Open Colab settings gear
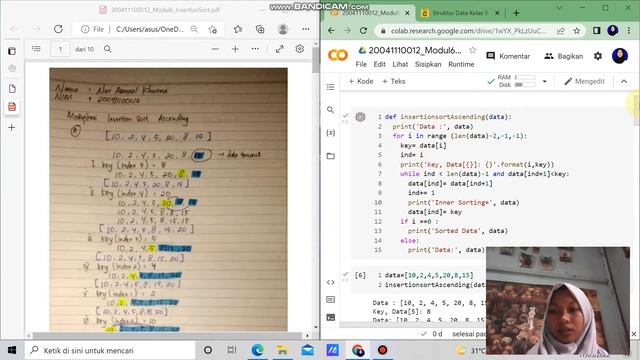Viewport: 640px width, 360px height. [598, 56]
